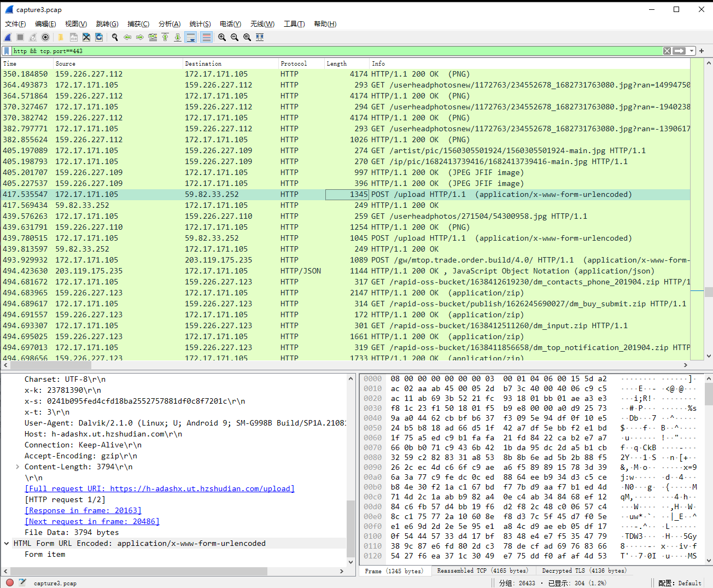Click into the display filter field
713x588 pixels.
tap(336, 51)
